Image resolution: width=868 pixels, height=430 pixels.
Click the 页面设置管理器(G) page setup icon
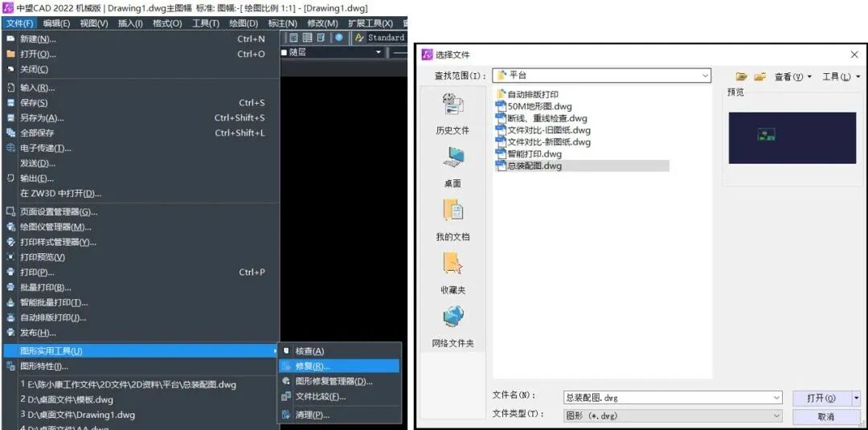pos(10,211)
